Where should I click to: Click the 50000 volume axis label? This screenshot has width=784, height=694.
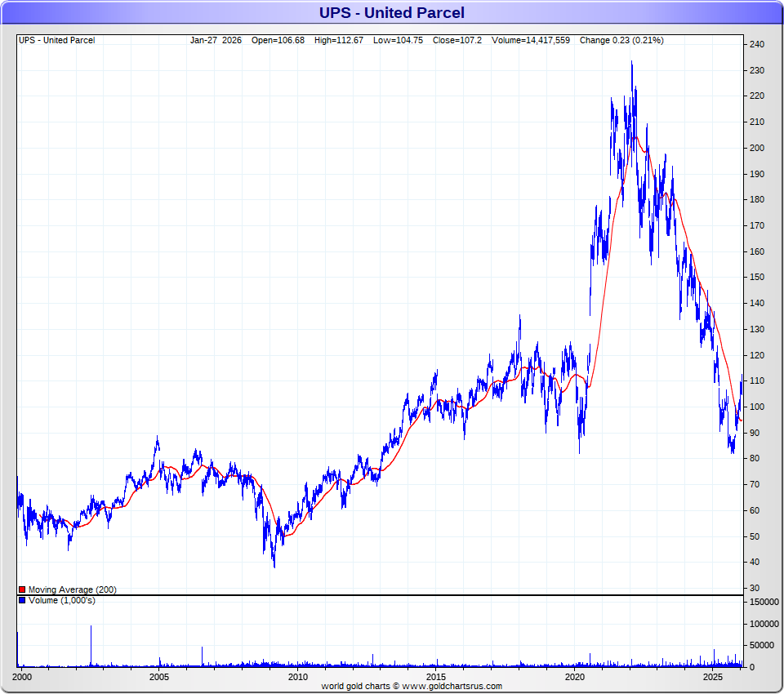pyautogui.click(x=762, y=646)
